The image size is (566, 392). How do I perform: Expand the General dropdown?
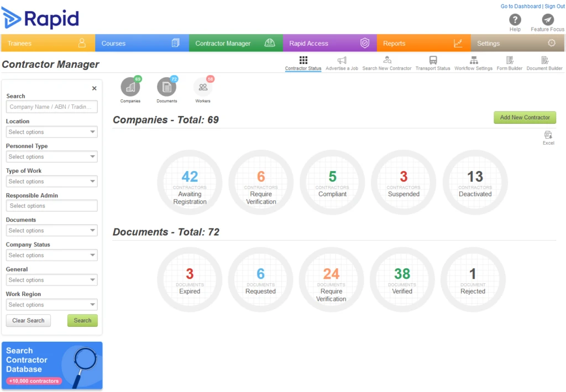(51, 280)
